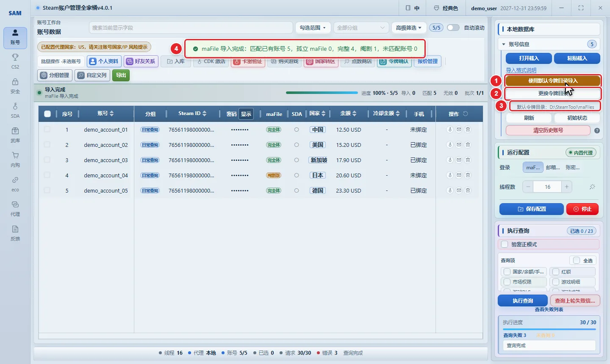
Task: Open 自定义列 custom columns button
Action: (92, 75)
